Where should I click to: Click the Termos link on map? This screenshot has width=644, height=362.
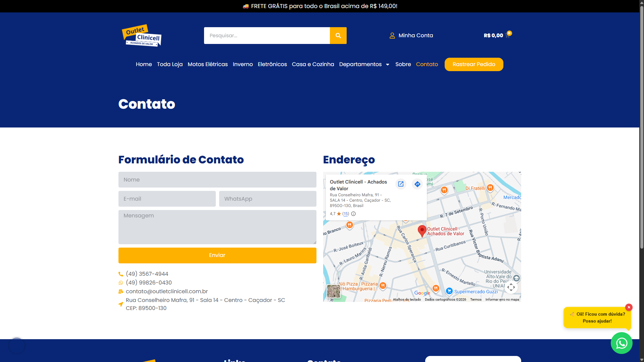(x=476, y=300)
